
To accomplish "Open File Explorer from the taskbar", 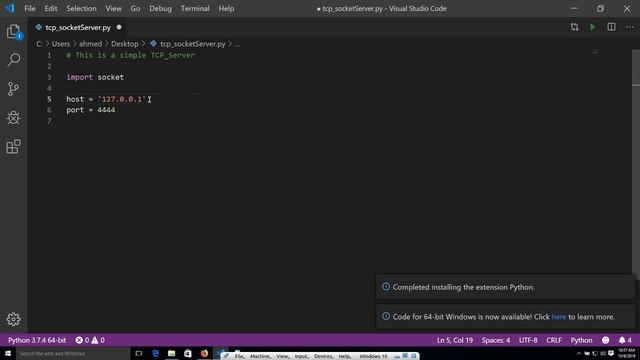I will click(x=171, y=353).
